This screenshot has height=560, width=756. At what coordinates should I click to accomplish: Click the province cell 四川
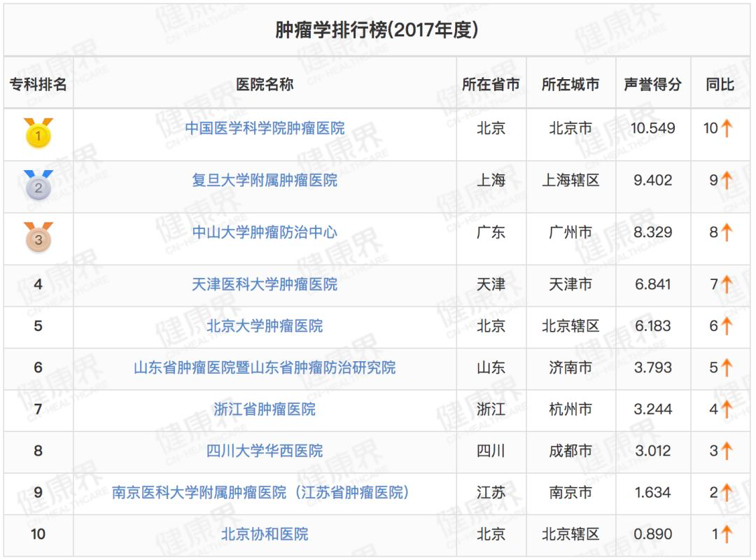(491, 451)
